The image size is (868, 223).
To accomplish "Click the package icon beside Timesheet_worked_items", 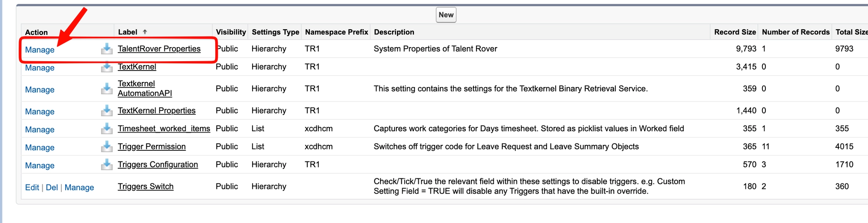I will click(107, 128).
